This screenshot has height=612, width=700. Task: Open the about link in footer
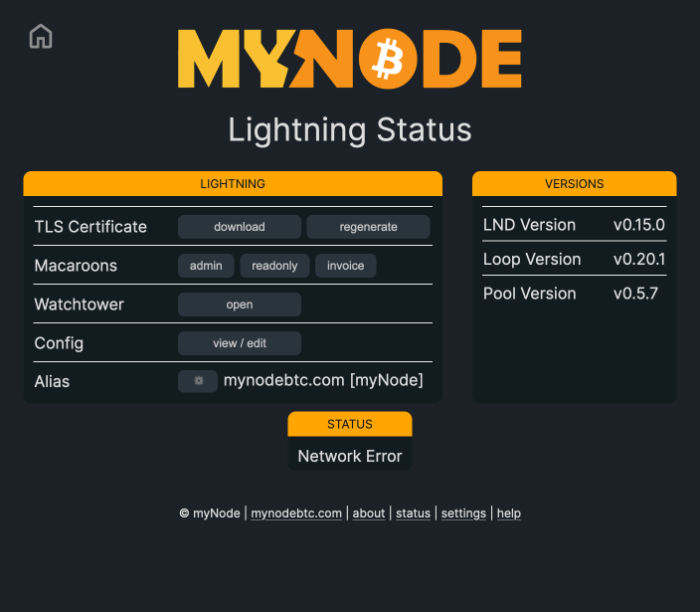[x=369, y=513]
